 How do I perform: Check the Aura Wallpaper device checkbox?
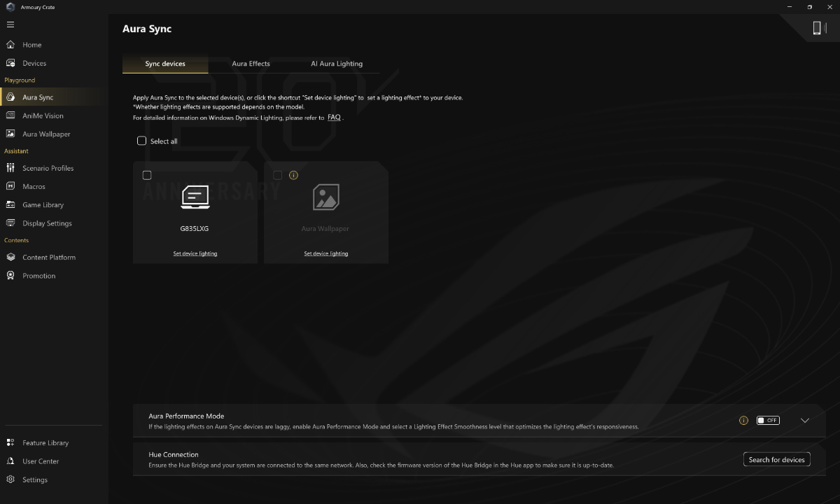(278, 175)
